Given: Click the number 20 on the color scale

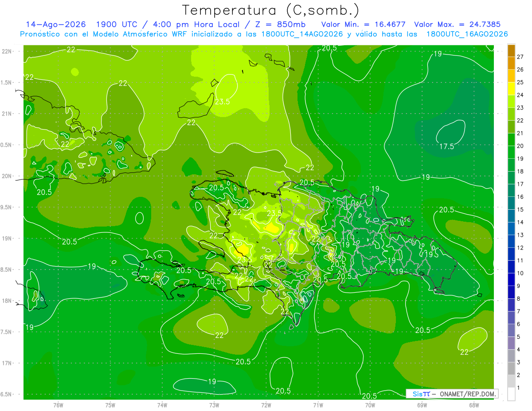Looking at the screenshot, I should tap(520, 146).
